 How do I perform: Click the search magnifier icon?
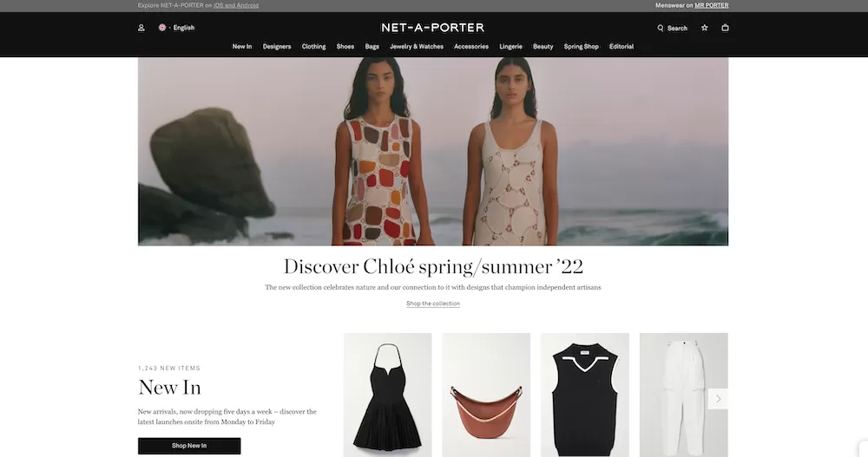tap(660, 28)
